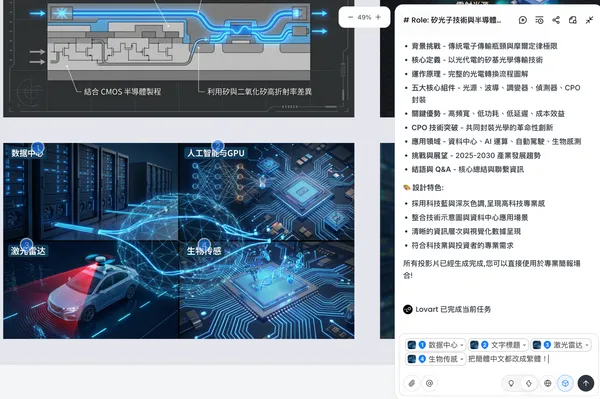Image resolution: width=600 pixels, height=399 pixels.
Task: Click the '結合 CMOS 半導體製程' diagram label
Action: [x=122, y=92]
